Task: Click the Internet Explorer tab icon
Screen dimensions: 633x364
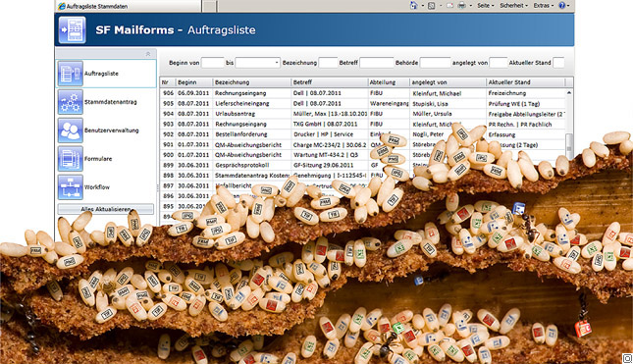Action: (62, 6)
